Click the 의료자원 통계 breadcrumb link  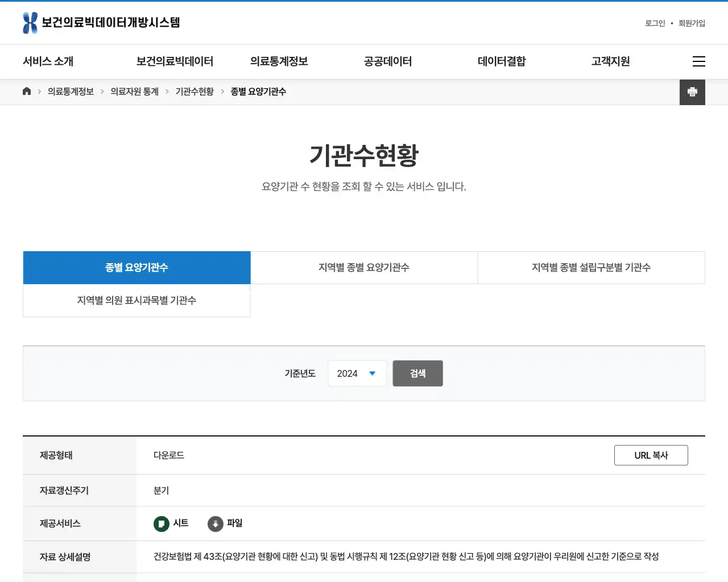point(134,92)
